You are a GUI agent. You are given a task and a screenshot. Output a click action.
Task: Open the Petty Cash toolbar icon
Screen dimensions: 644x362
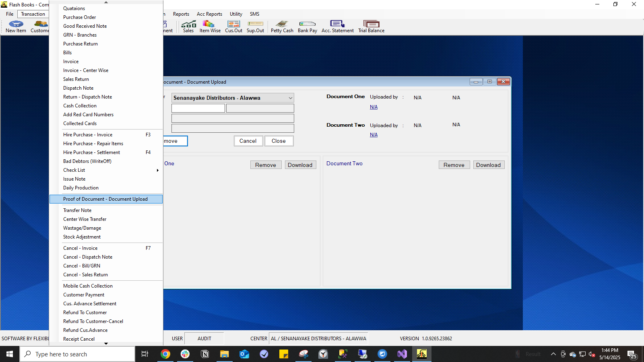click(x=281, y=26)
